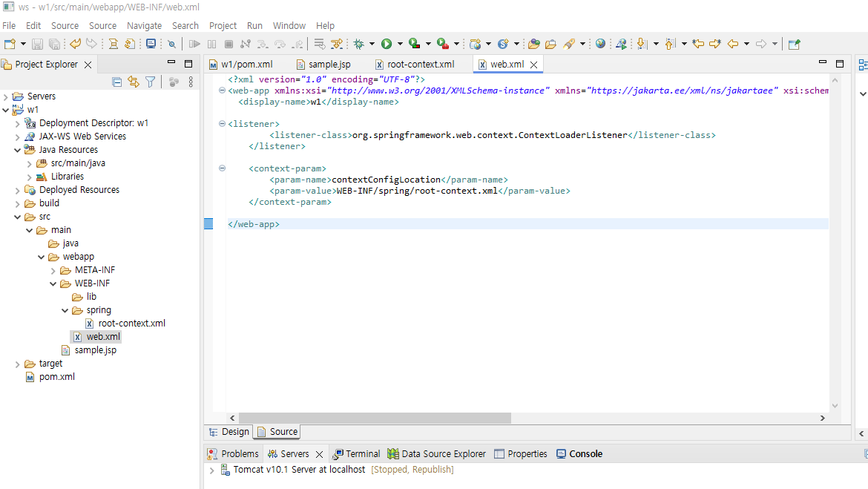Expand Tomcat v10.1 Server entry
Viewport: 868px width, 489px height.
[211, 470]
